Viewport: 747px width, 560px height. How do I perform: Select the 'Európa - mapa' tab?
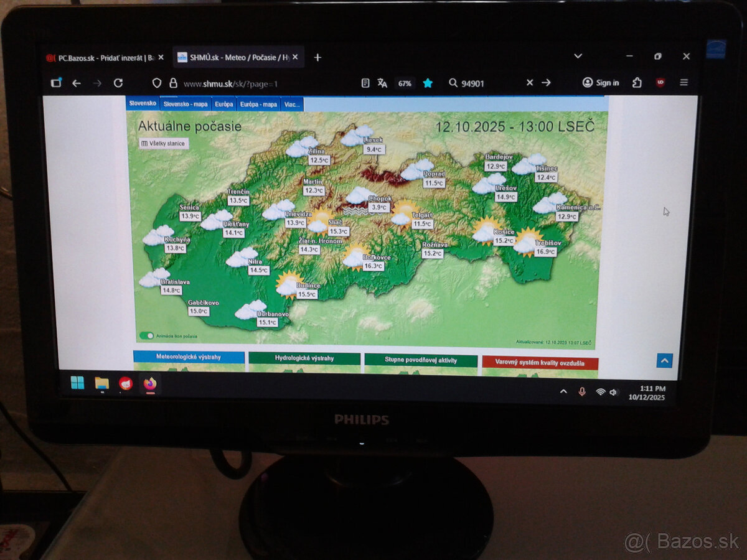pyautogui.click(x=258, y=104)
